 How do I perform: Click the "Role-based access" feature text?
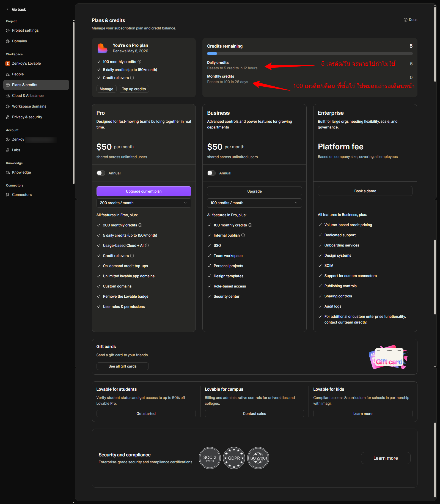click(x=230, y=286)
